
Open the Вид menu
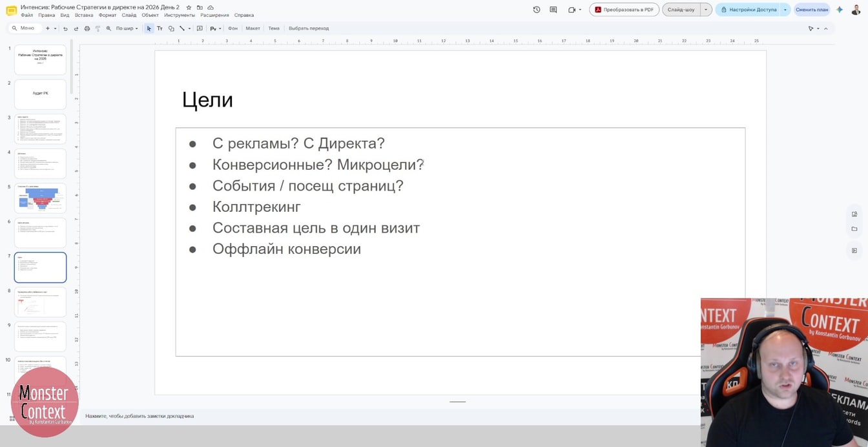point(65,15)
